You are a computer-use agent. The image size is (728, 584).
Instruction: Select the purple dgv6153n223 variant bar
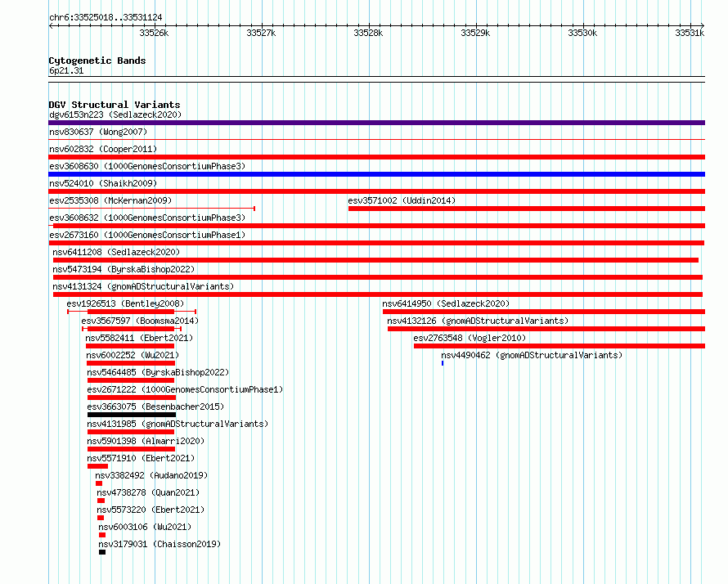coord(376,123)
